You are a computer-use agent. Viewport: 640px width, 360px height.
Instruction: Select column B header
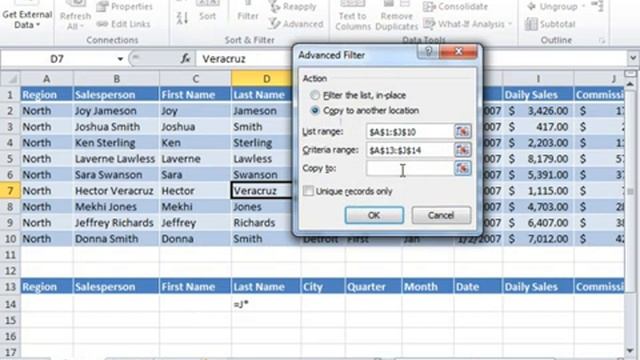(116, 78)
